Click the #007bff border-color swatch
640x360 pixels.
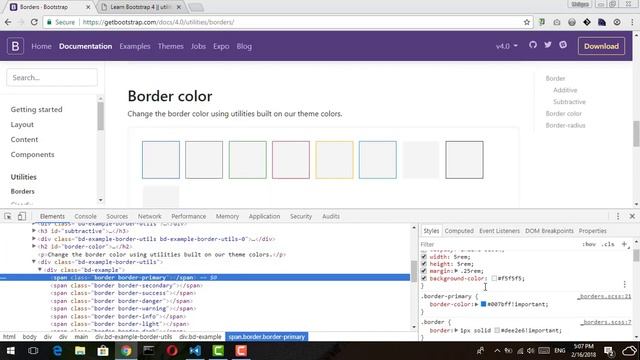tap(483, 304)
